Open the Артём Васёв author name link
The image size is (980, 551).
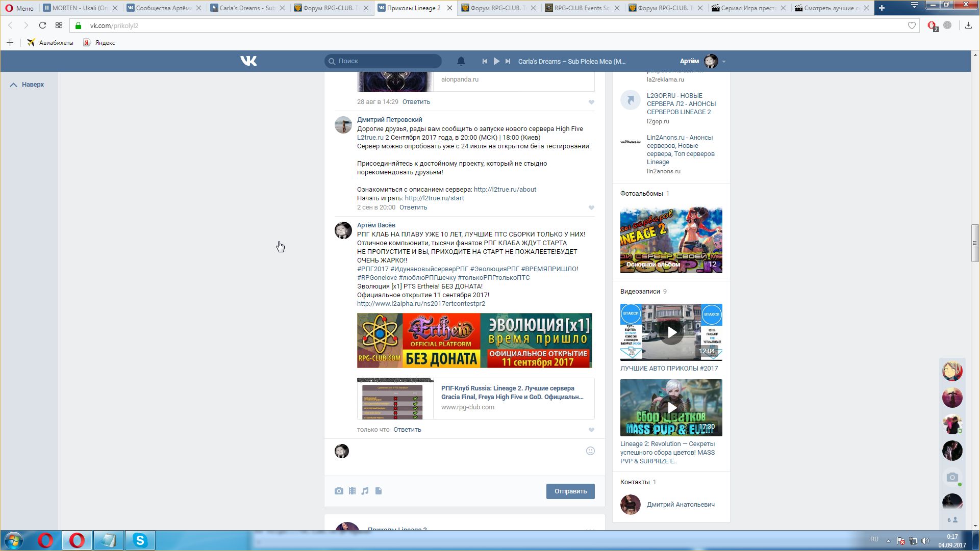376,225
